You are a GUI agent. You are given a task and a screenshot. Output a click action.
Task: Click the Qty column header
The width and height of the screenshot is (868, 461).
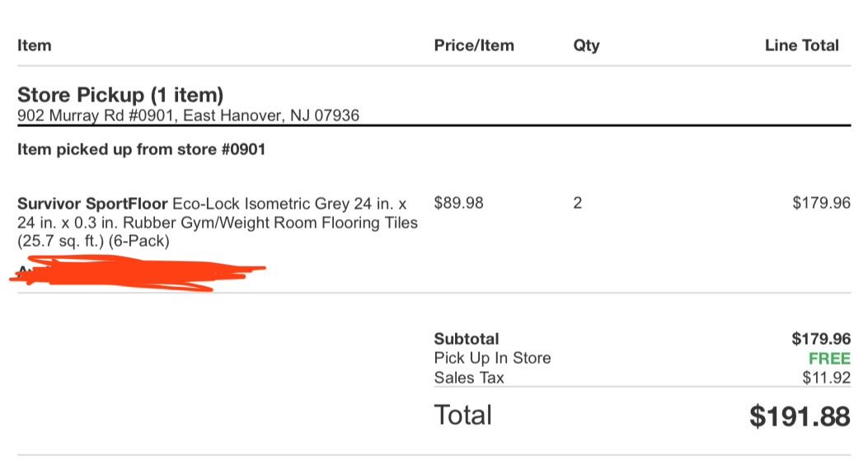(x=586, y=45)
